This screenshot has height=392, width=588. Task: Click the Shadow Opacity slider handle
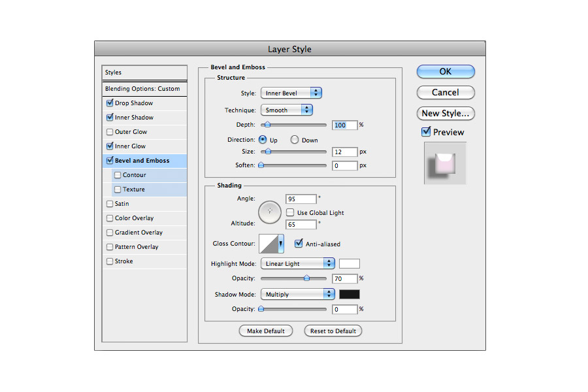261,309
